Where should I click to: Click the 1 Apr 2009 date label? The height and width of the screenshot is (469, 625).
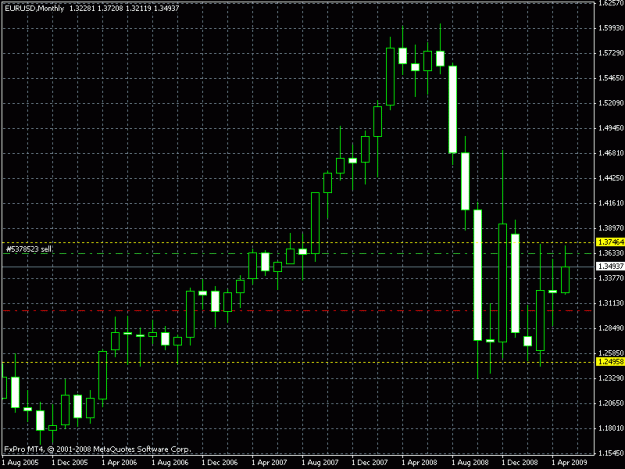pyautogui.click(x=570, y=463)
